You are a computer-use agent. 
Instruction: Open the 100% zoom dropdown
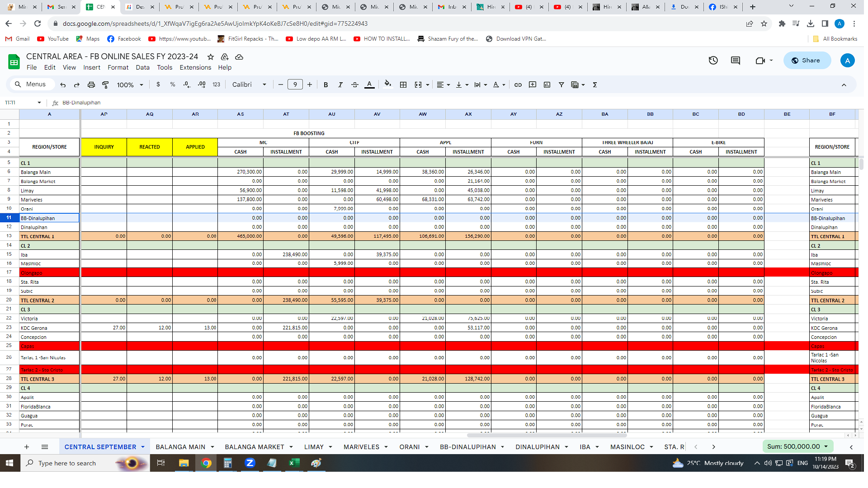(130, 85)
